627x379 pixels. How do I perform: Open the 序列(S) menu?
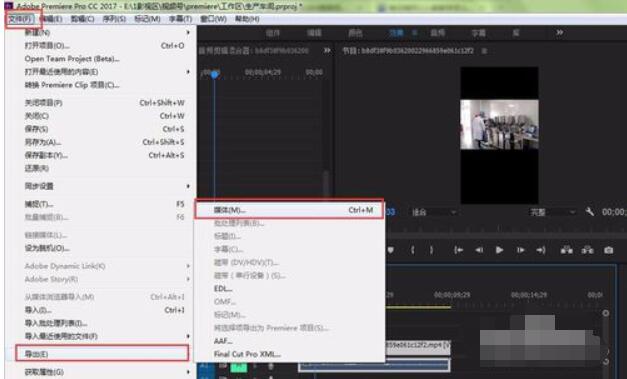pos(114,19)
